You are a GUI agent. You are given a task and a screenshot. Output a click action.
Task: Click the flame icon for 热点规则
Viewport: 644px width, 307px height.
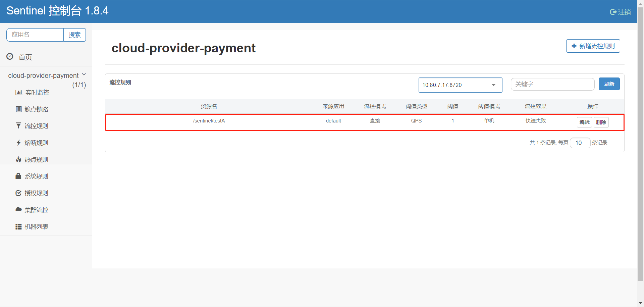point(18,159)
